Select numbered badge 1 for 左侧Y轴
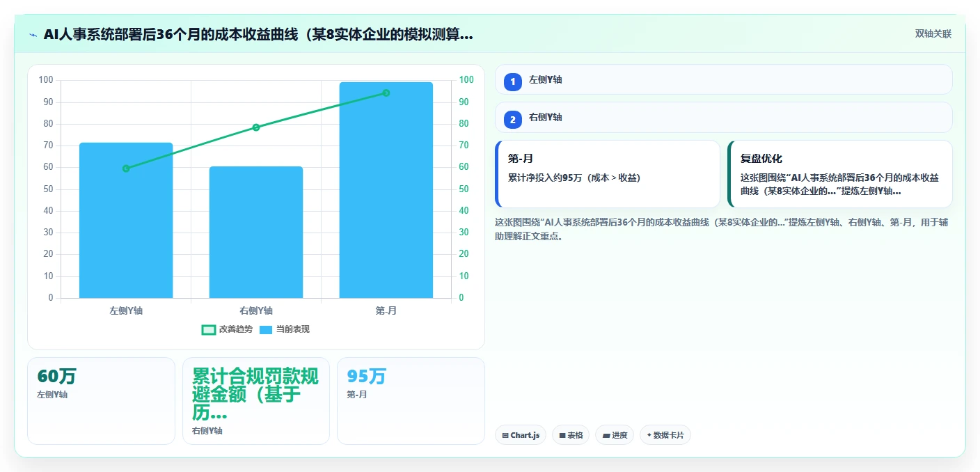980x472 pixels. [513, 81]
